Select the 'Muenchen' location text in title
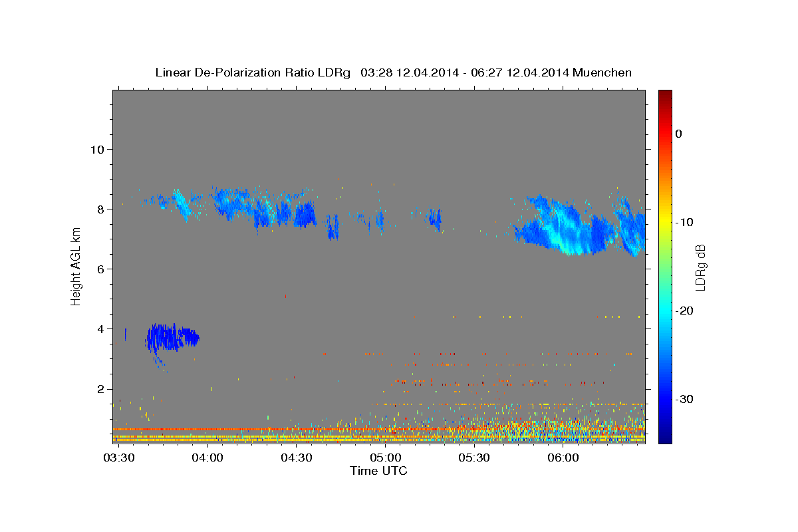Image resolution: width=798 pixels, height=532 pixels. pyautogui.click(x=603, y=72)
